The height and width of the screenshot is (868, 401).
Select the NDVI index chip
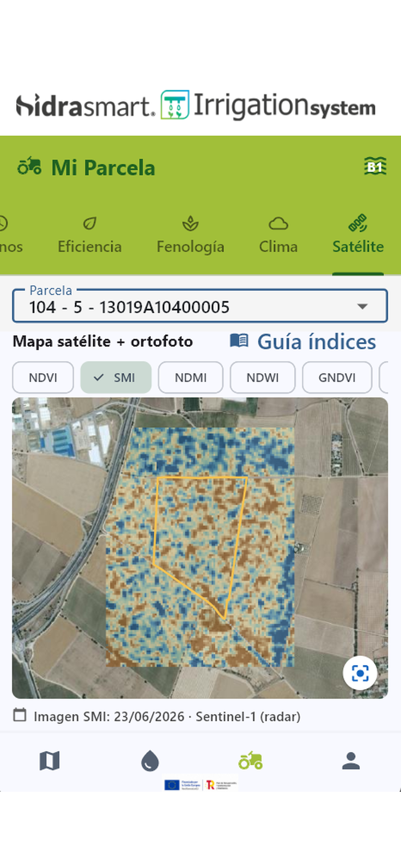[43, 377]
